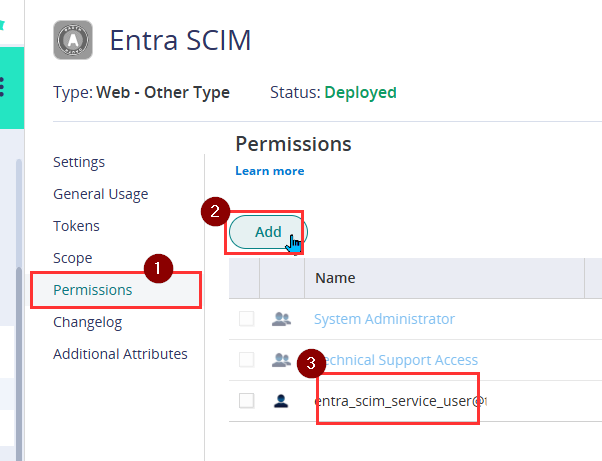Follow the Learn more link
Viewport: 602px width, 461px height.
click(270, 171)
